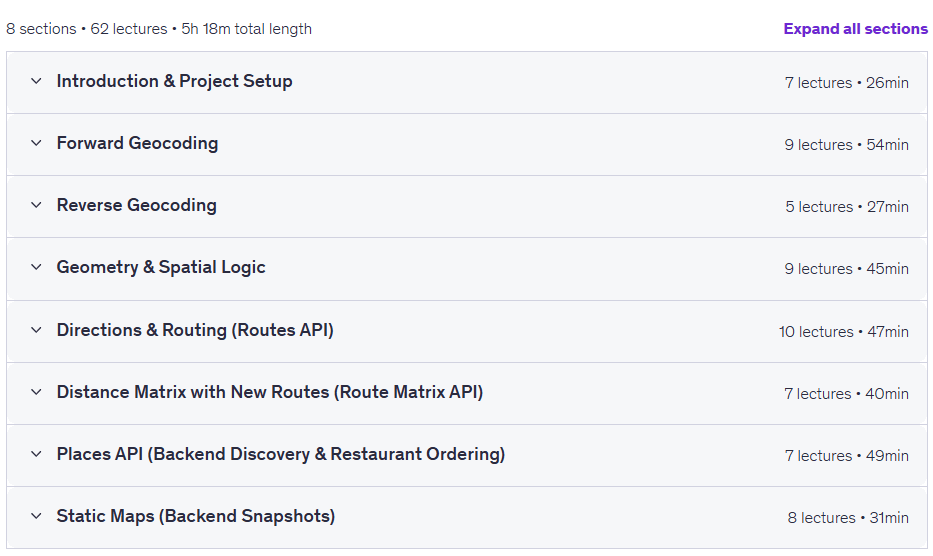Expand the Places API section chevron
Viewport: 933px width, 556px height.
[x=36, y=454]
